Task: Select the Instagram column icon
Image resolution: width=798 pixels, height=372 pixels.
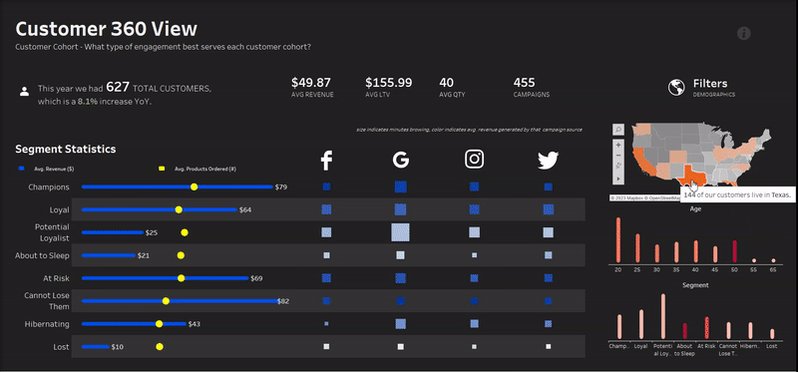Action: (x=474, y=159)
